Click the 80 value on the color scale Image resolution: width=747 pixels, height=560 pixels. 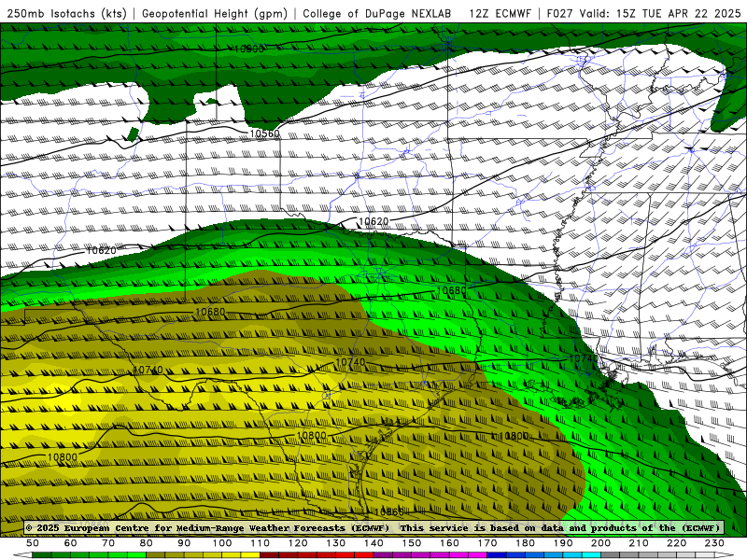147,543
